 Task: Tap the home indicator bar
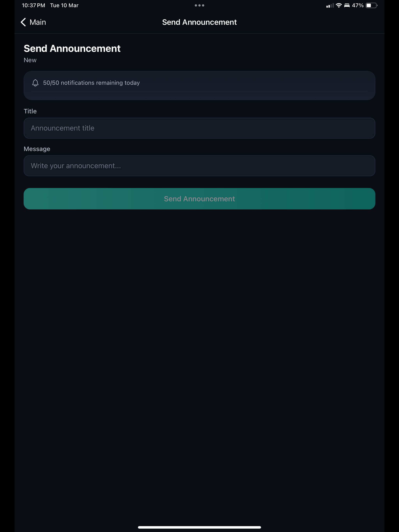click(x=199, y=527)
